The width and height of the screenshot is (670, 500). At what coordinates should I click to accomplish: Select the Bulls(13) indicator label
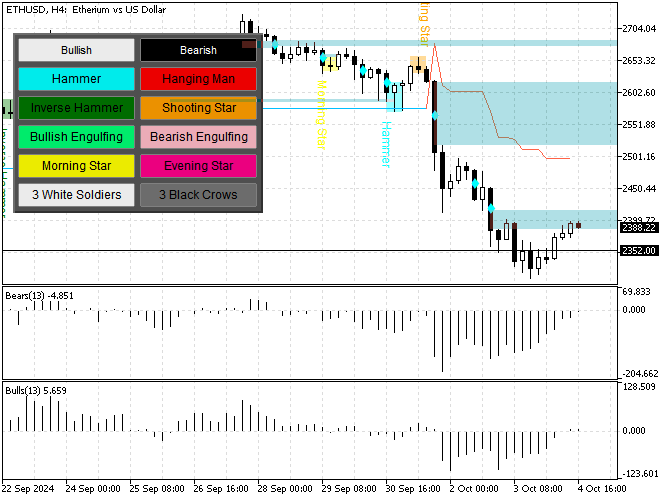click(x=36, y=391)
